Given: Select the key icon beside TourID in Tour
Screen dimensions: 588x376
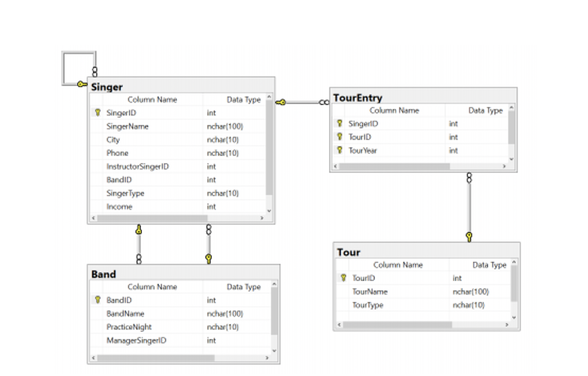Looking at the screenshot, I should pos(343,278).
